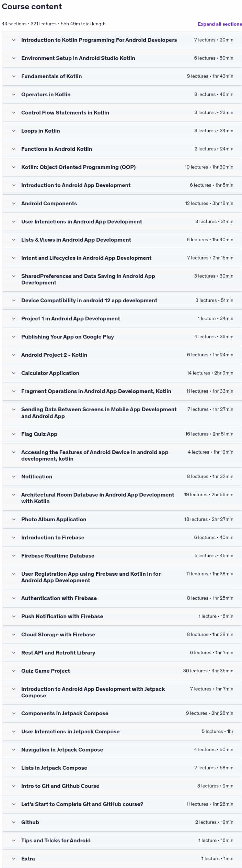This screenshot has height=868, width=242.
Task: Expand the Let's Start to Complete Git chevron
Action: point(14,804)
